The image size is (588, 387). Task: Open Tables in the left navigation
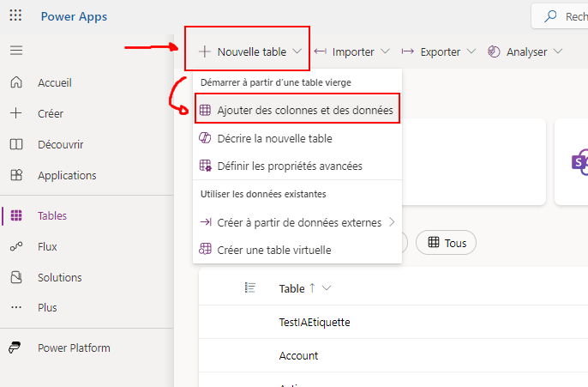(x=87, y=215)
